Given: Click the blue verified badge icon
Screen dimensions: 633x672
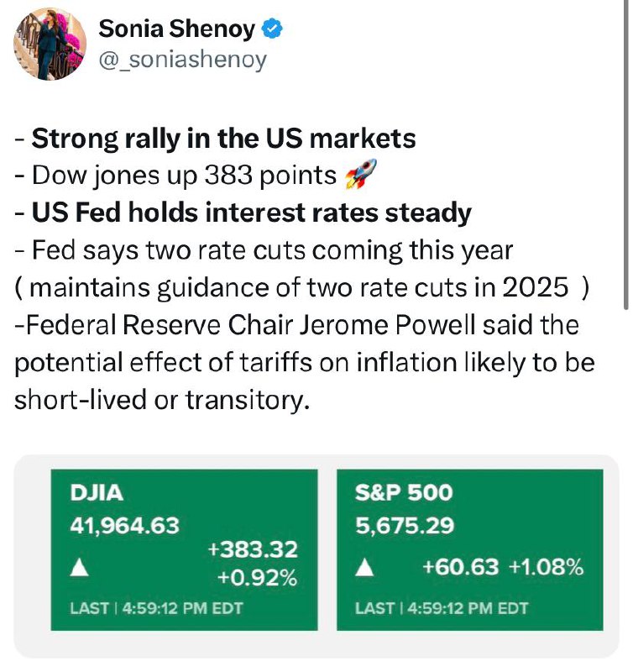Looking at the screenshot, I should pyautogui.click(x=272, y=29).
